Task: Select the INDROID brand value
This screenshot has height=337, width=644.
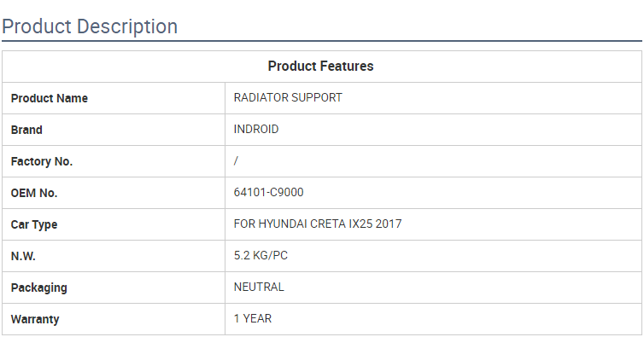Action: 256,130
